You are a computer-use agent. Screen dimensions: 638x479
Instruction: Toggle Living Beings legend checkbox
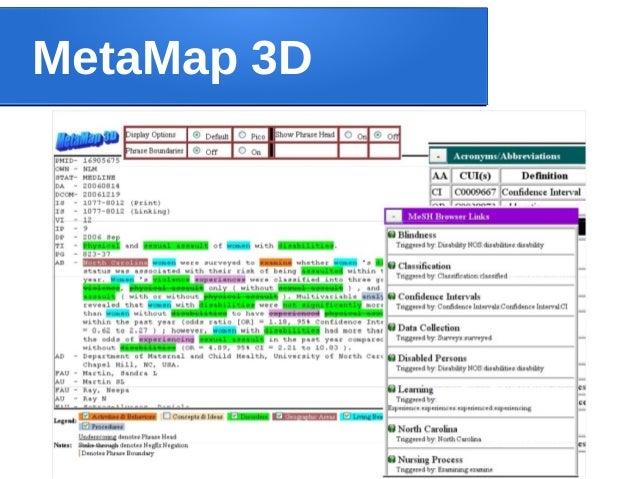coord(347,416)
